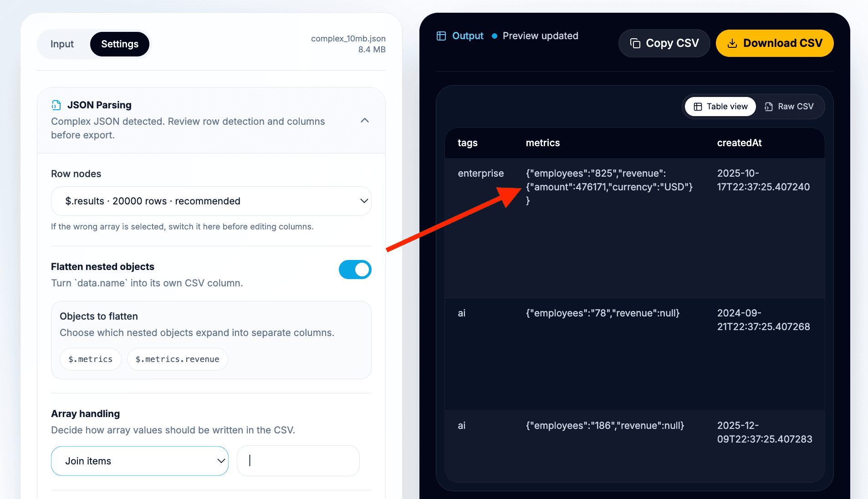
Task: Select the $.metrics.revenue chip
Action: pyautogui.click(x=178, y=359)
